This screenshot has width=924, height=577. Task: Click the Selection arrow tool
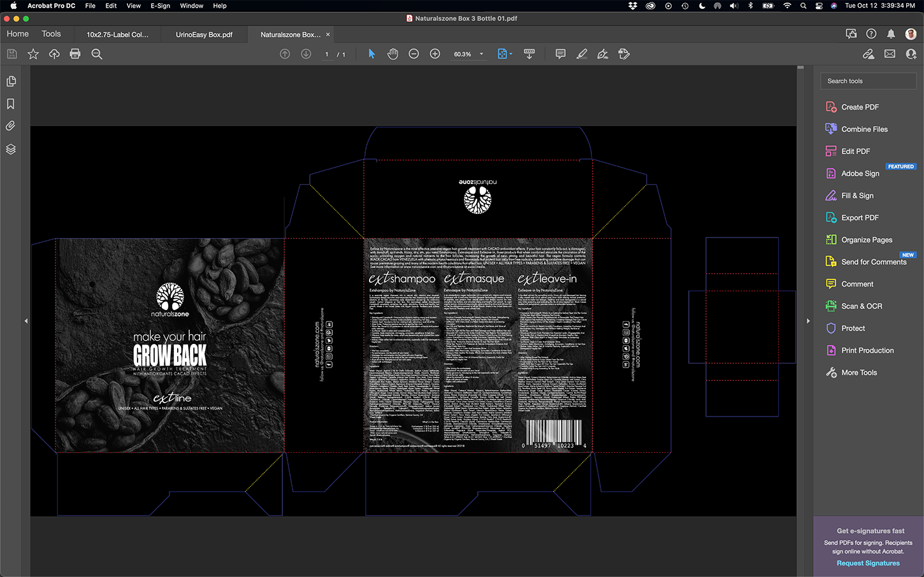372,54
